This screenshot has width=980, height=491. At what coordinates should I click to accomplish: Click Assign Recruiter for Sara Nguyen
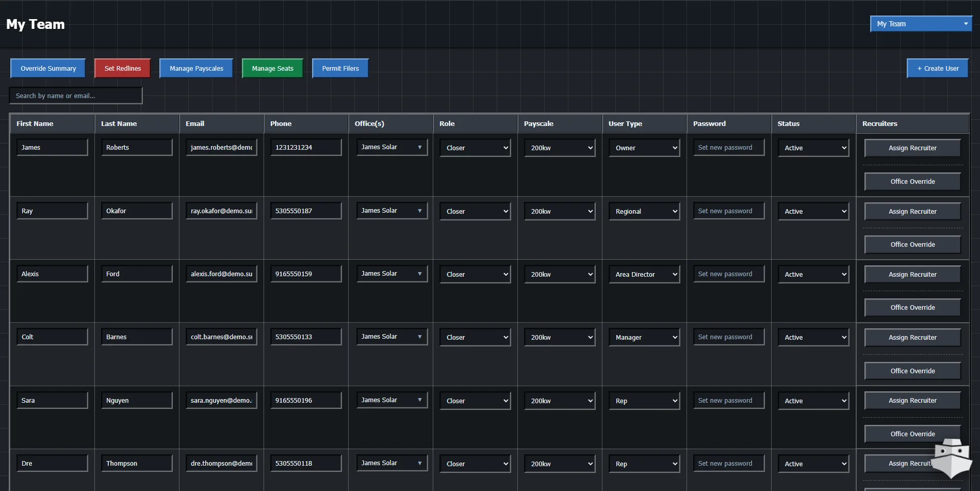click(x=912, y=401)
